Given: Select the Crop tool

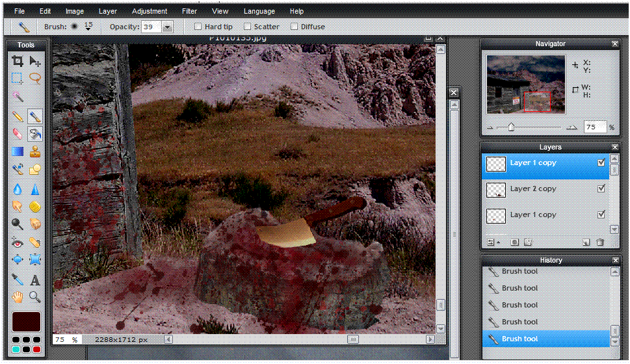Looking at the screenshot, I should click(x=18, y=61).
